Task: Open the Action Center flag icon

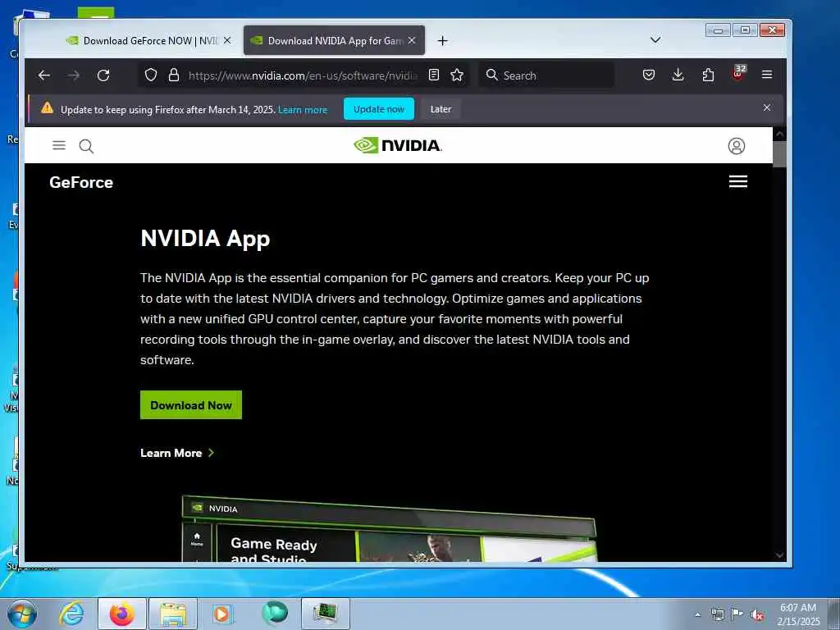Action: [x=737, y=614]
